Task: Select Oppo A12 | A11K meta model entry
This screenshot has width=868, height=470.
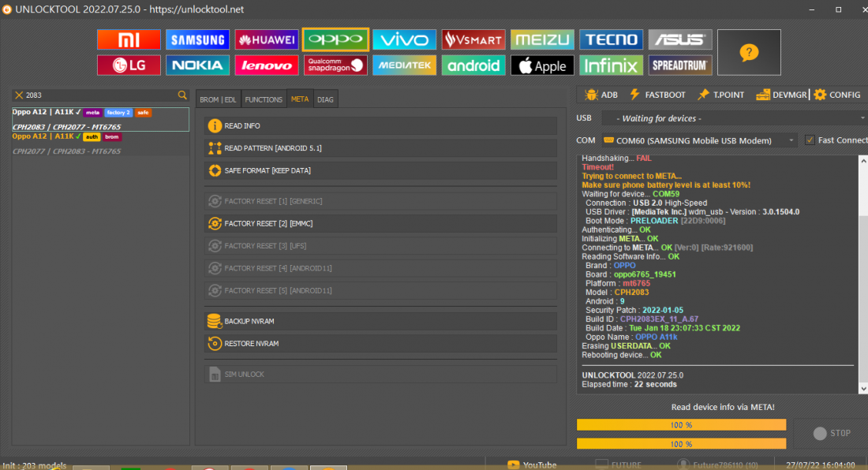Action: click(101, 119)
